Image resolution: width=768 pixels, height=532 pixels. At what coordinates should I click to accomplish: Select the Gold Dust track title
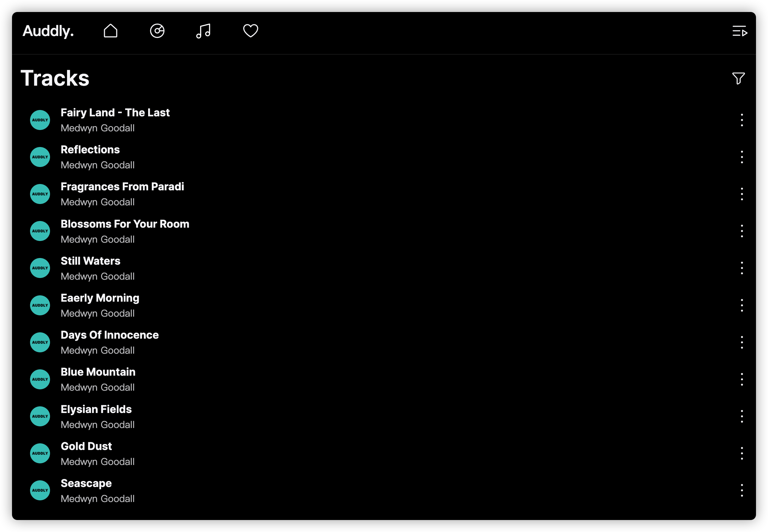click(x=86, y=446)
